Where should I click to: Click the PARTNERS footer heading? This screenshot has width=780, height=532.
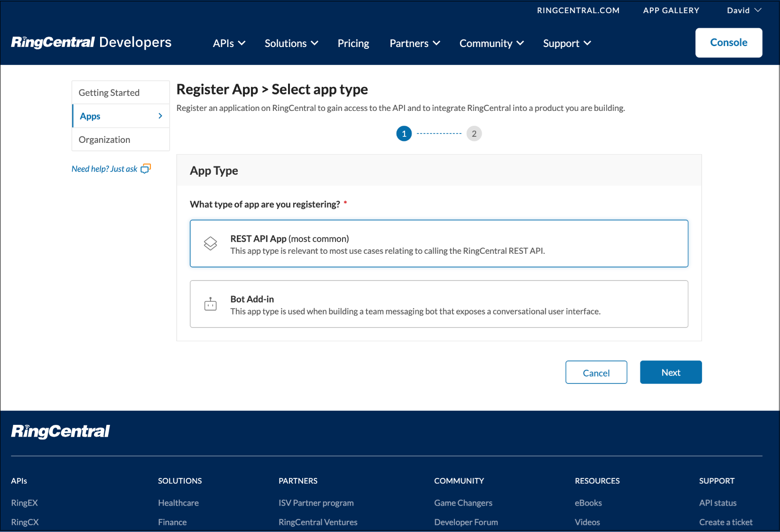pyautogui.click(x=298, y=481)
